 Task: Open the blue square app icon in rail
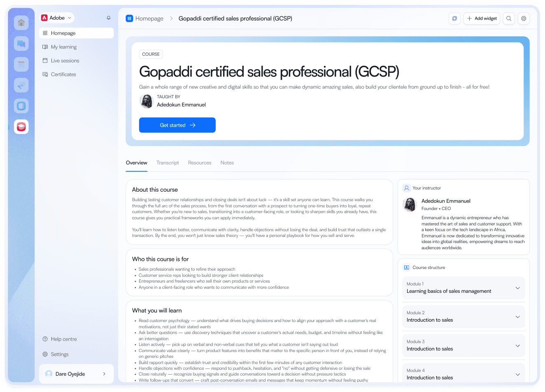[x=21, y=106]
